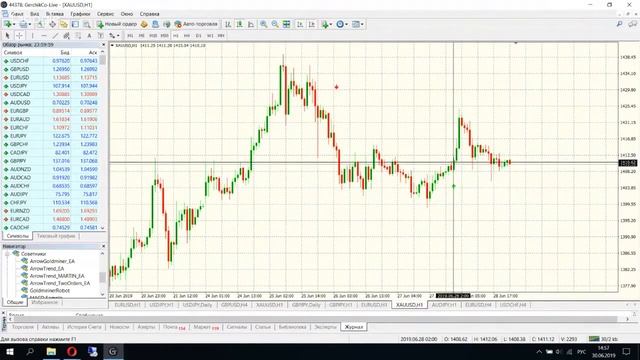Screen dimensions: 640x360
Task: Select the arrows objects tool
Action: pyautogui.click(x=112, y=36)
